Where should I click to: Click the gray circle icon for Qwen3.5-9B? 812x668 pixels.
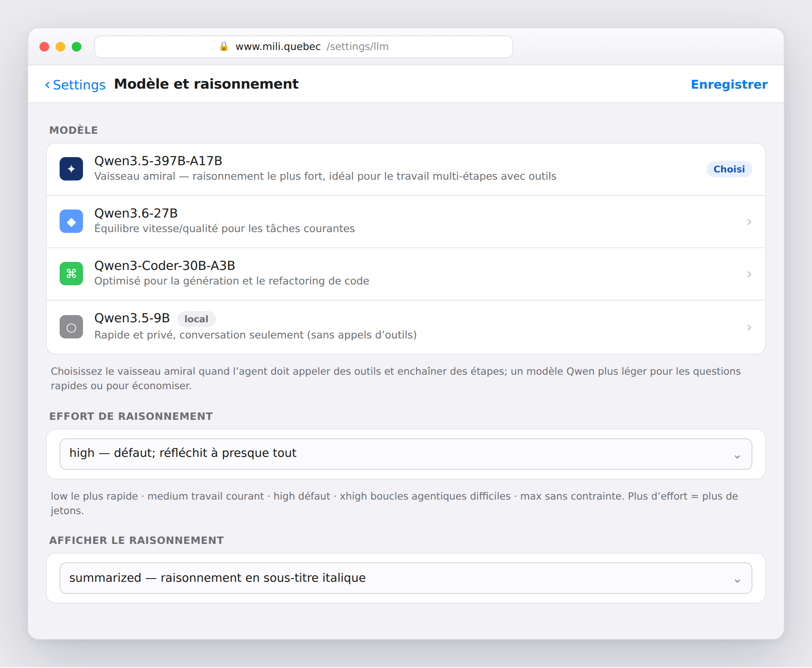pos(71,327)
